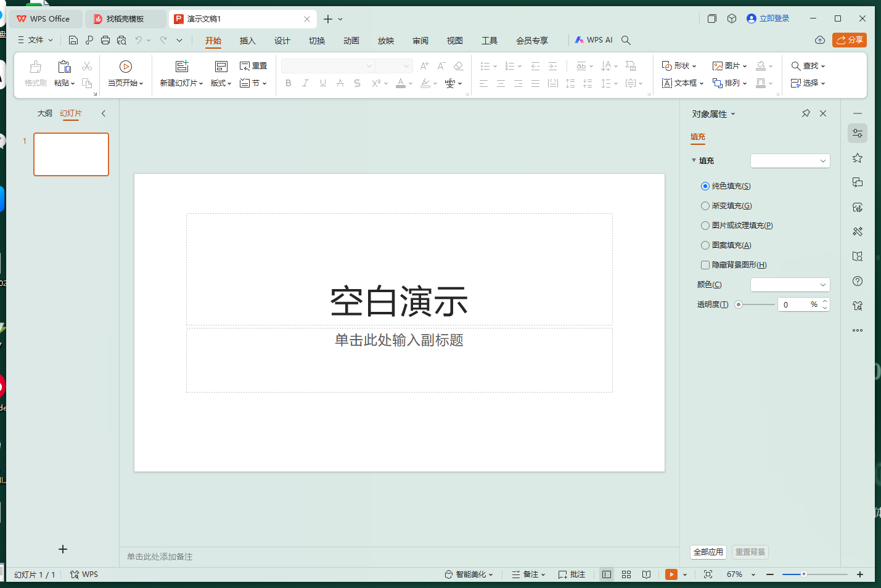Pin the Object Properties pane

(806, 113)
